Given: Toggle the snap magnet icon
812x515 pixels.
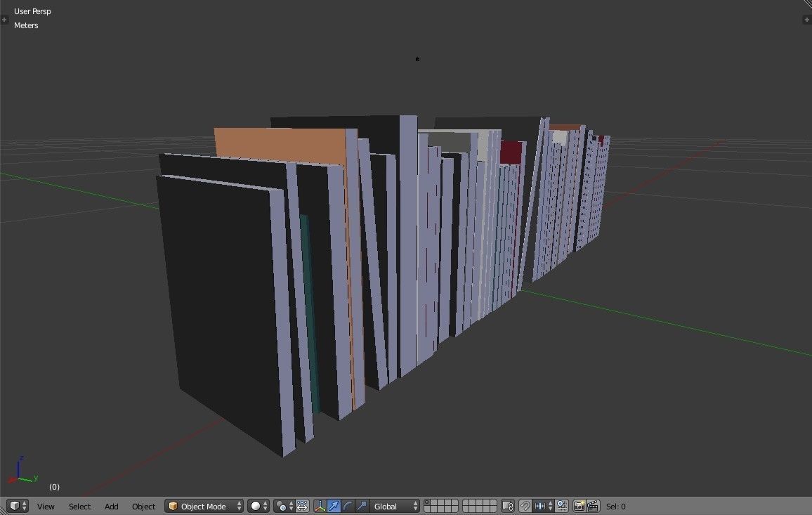Looking at the screenshot, I should [525, 506].
